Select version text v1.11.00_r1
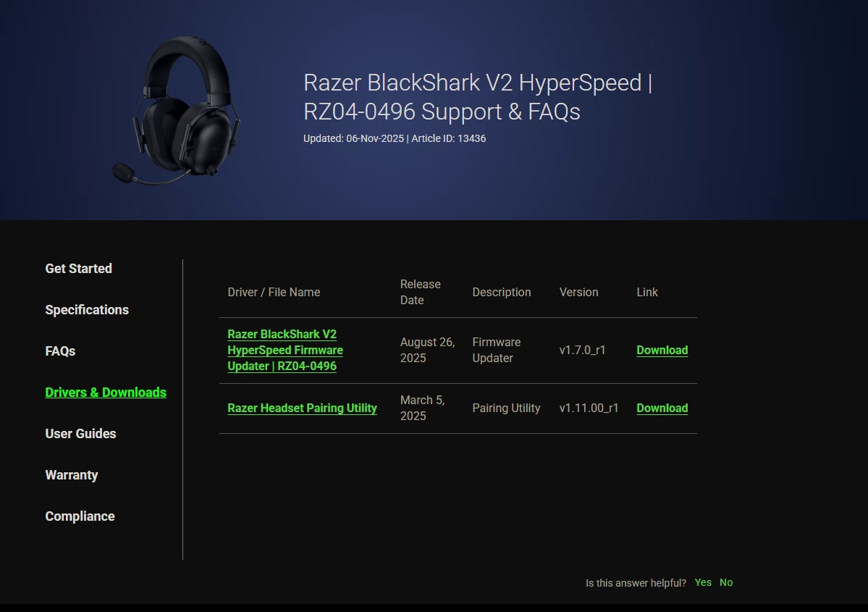The width and height of the screenshot is (868, 612). (x=589, y=408)
